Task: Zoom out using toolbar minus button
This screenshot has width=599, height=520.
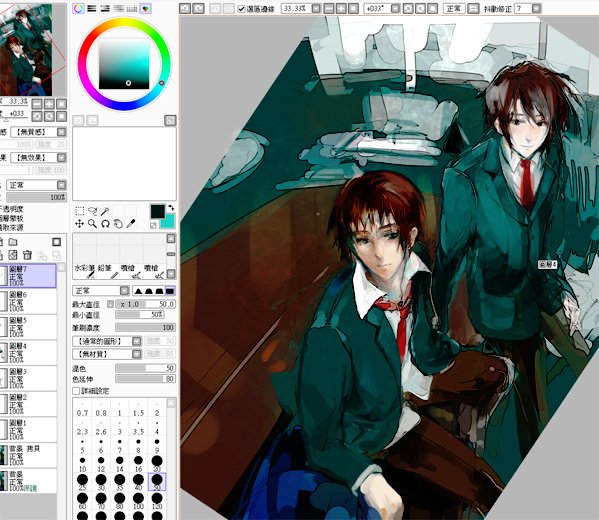Action: click(x=329, y=8)
